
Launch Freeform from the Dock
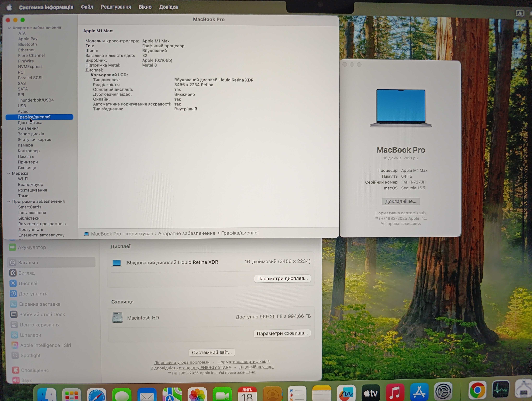pos(346,393)
